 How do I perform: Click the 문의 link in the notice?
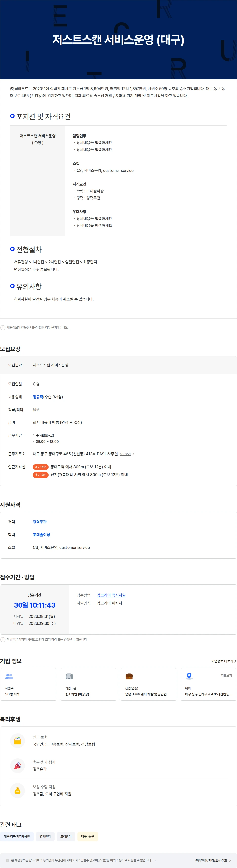point(54,327)
